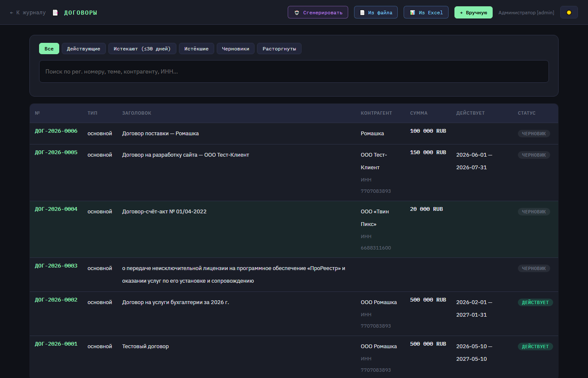Click ИНН value 6688311600
The image size is (588, 378).
(x=376, y=248)
